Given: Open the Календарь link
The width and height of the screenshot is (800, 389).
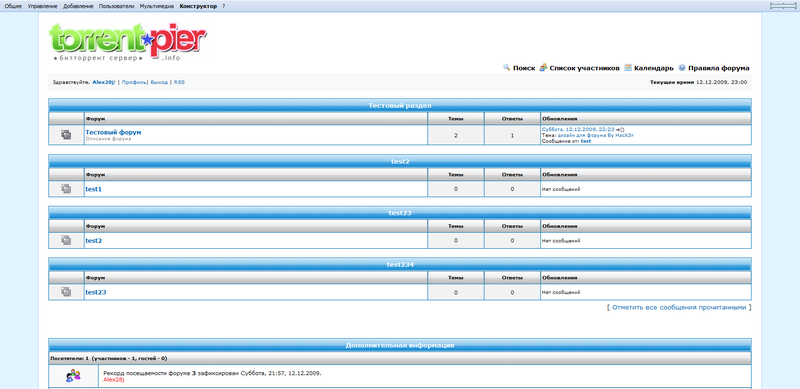Looking at the screenshot, I should click(654, 68).
